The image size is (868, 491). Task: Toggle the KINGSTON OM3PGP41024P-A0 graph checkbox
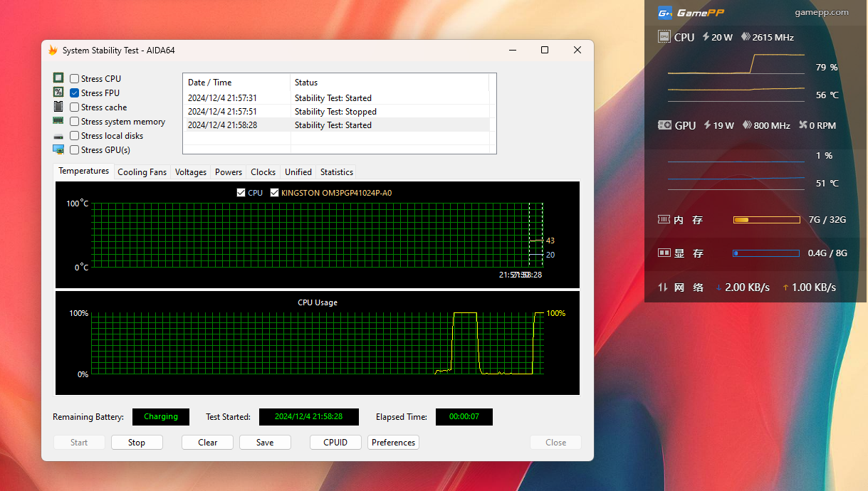pos(275,193)
